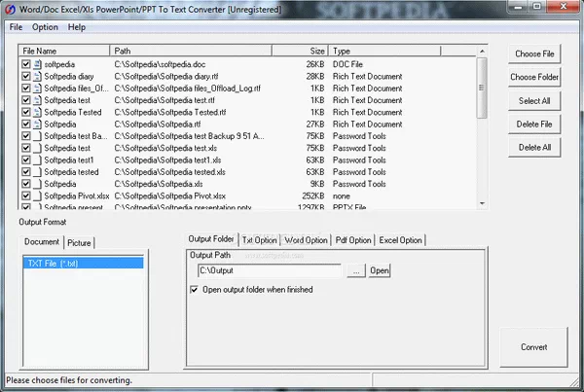This screenshot has width=584, height=392.
Task: Click the 'none' type cell
Action: click(x=342, y=196)
